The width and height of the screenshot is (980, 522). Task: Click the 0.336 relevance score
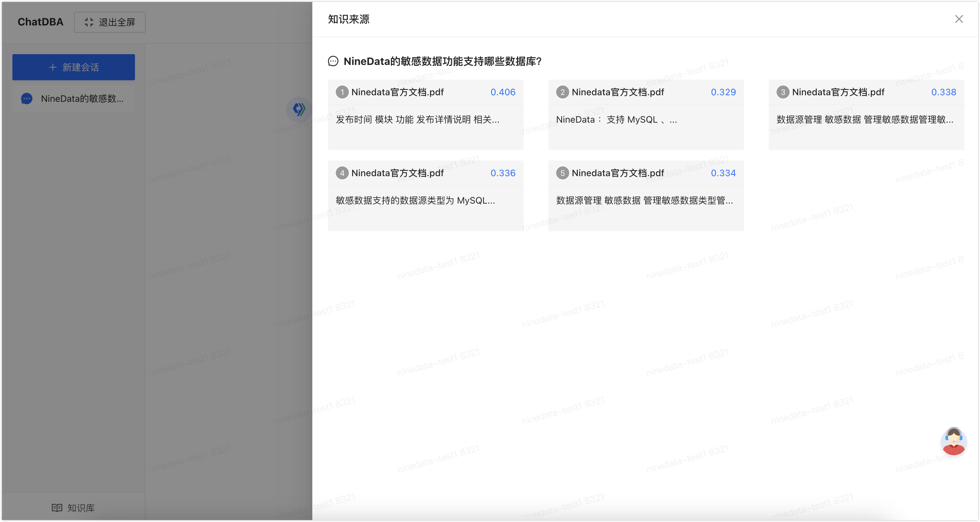[x=503, y=173]
